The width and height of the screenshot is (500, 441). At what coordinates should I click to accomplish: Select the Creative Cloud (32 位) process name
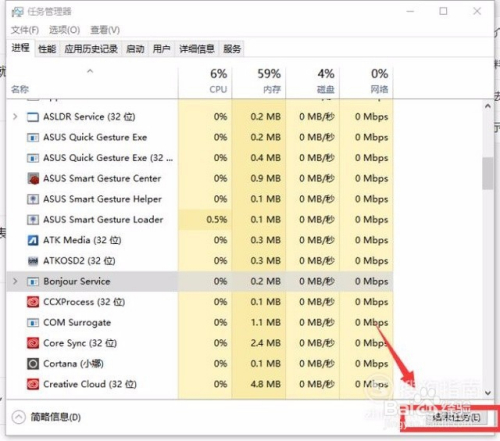point(90,384)
